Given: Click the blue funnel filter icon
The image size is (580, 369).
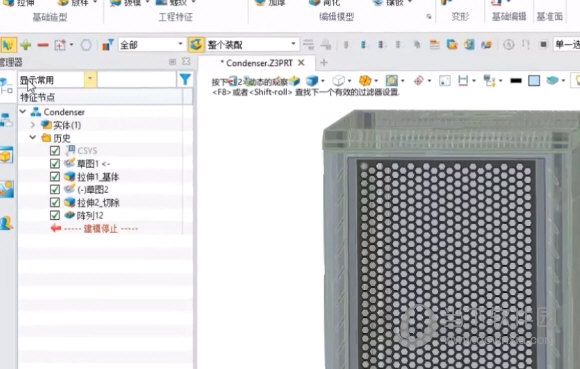Looking at the screenshot, I should pos(185,79).
